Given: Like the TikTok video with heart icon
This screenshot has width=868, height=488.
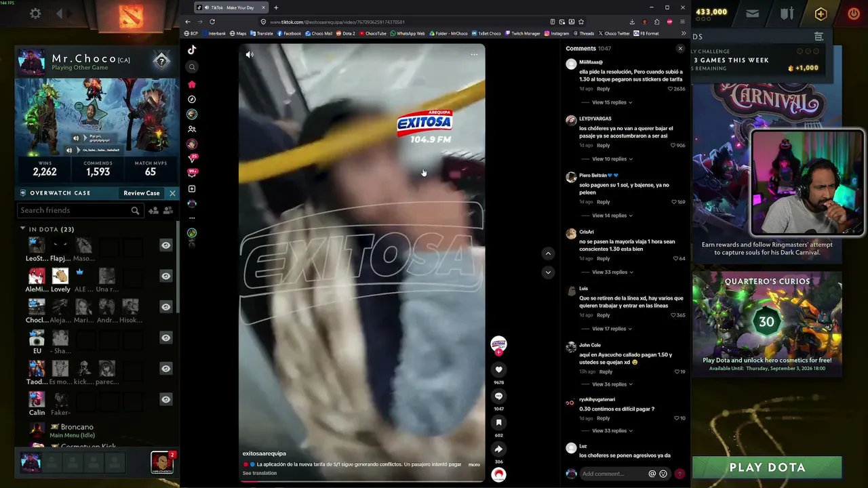Looking at the screenshot, I should tap(498, 369).
